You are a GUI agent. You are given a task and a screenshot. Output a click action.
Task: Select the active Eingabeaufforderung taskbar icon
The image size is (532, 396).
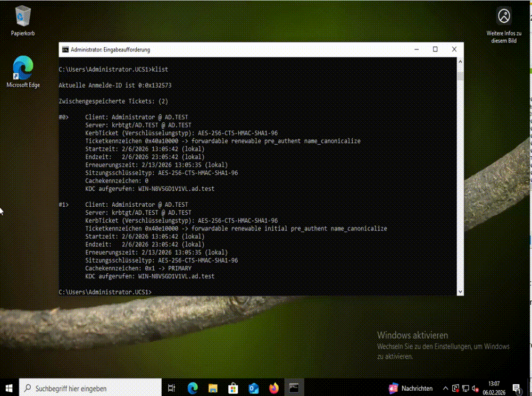tap(294, 387)
